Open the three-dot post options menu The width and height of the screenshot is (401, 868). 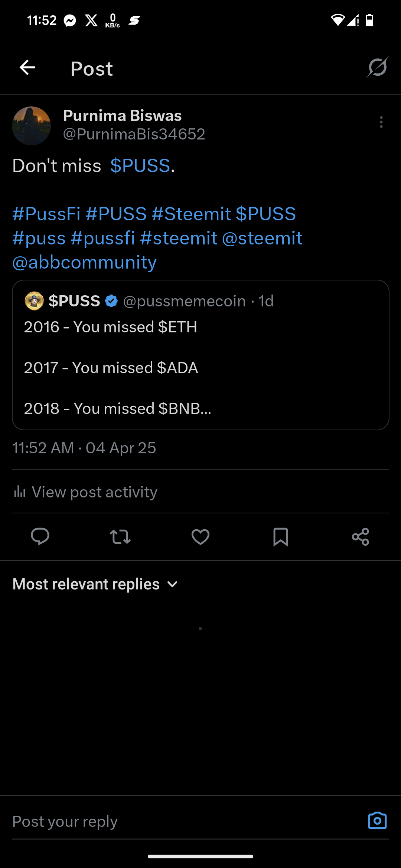381,122
